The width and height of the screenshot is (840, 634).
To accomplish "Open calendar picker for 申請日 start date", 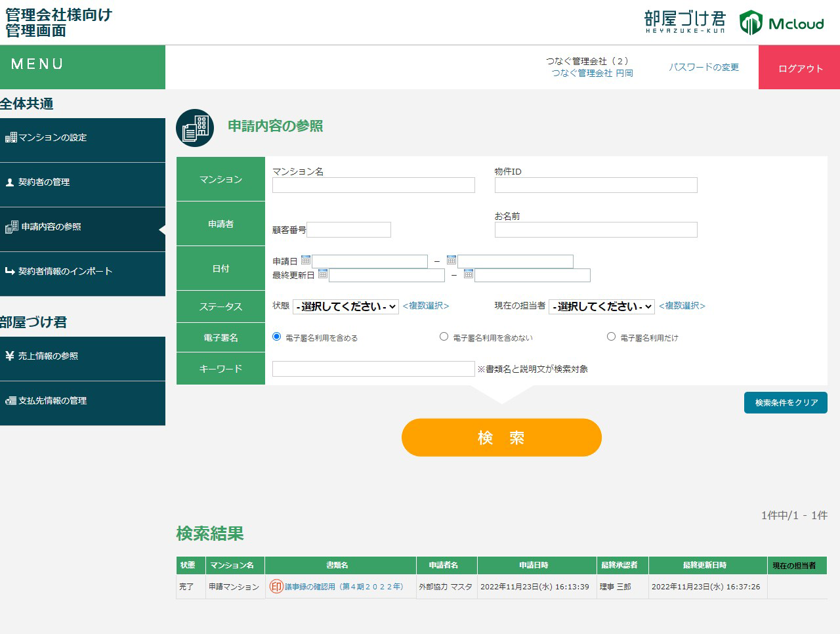I will [306, 261].
